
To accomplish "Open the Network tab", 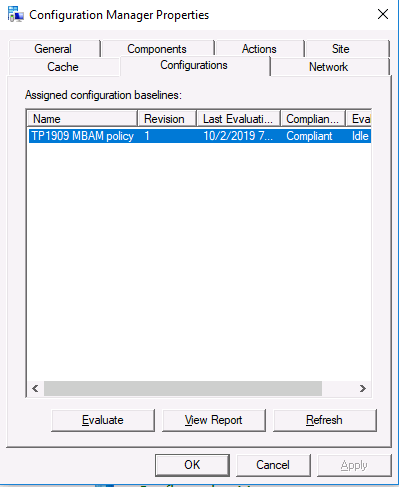I will pyautogui.click(x=329, y=67).
